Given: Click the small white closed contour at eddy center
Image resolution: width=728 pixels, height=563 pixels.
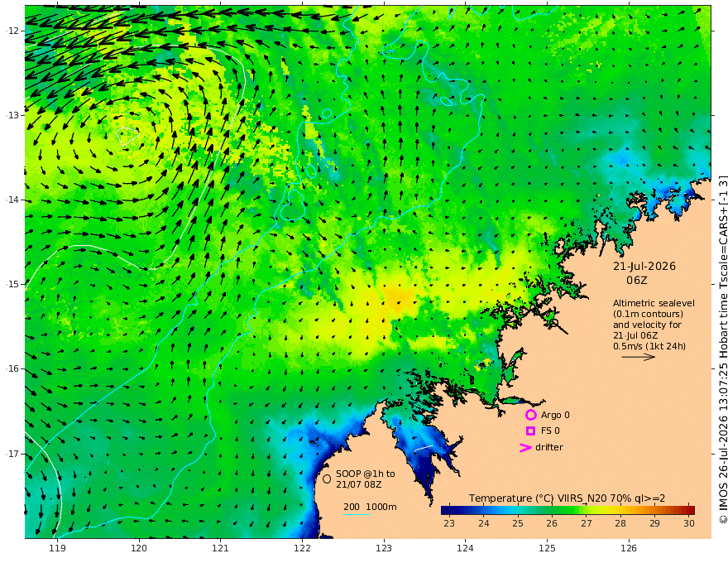Looking at the screenshot, I should pos(127,136).
